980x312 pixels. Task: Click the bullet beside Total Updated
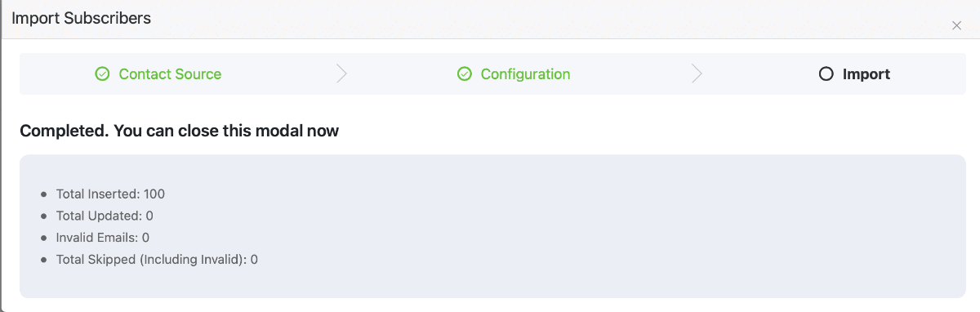tap(43, 216)
